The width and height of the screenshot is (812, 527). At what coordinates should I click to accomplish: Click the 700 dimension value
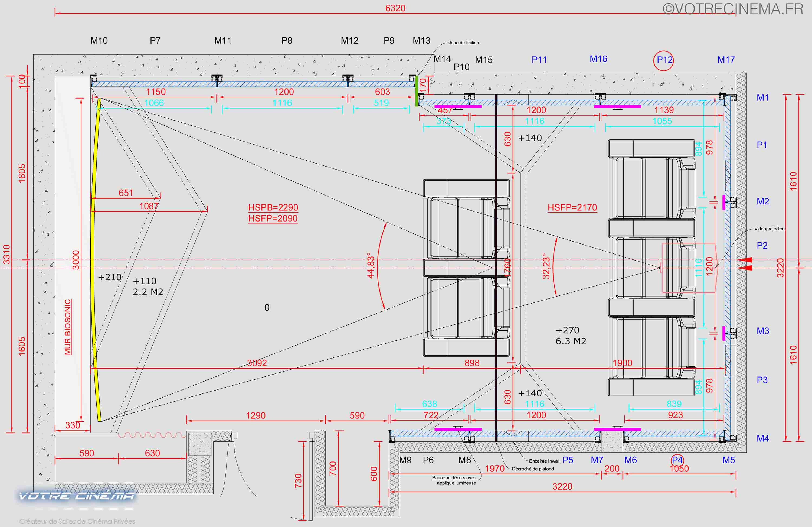(x=333, y=469)
